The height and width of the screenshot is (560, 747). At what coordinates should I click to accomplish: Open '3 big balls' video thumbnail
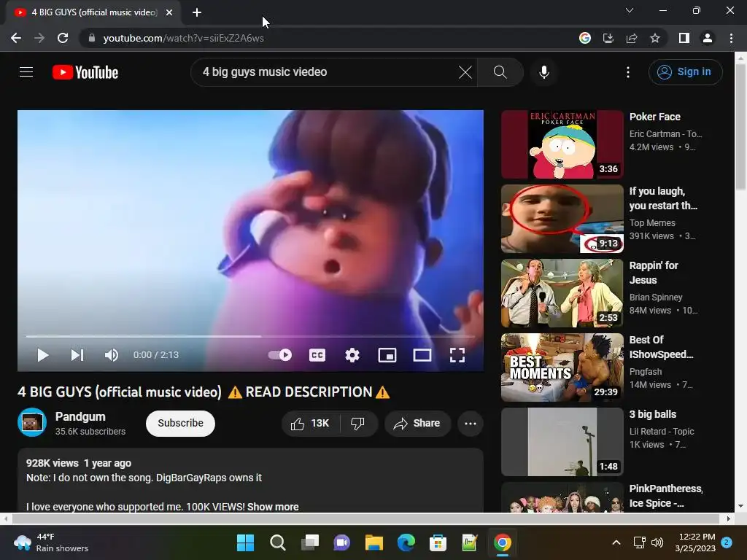562,441
